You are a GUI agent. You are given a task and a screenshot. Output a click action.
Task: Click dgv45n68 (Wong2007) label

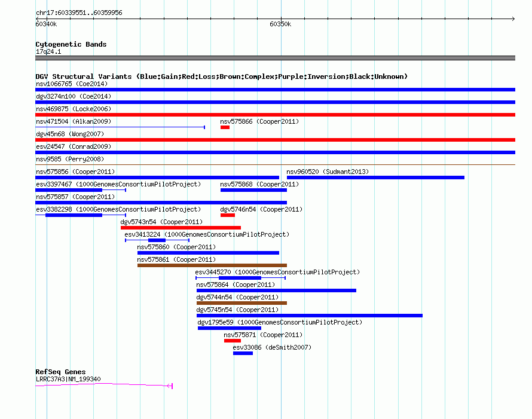(70, 134)
